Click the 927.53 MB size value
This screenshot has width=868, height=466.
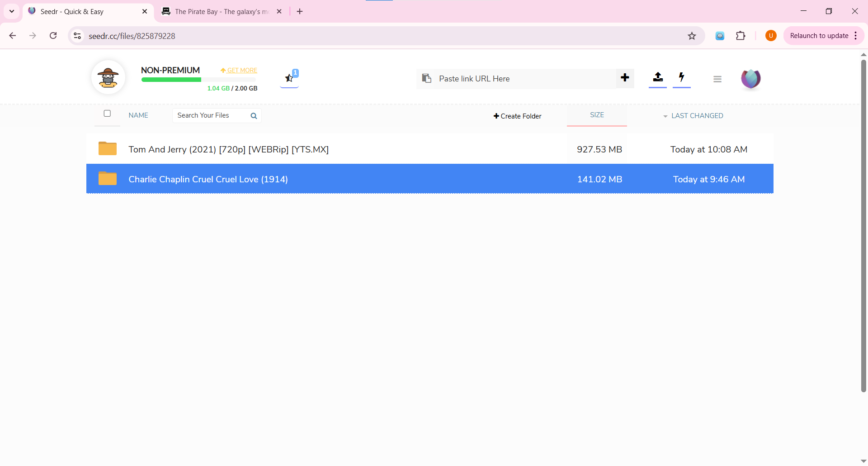point(599,149)
